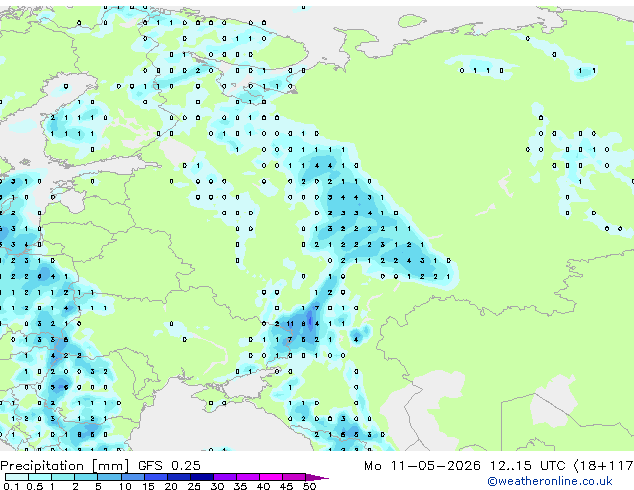Image resolution: width=634 pixels, height=490 pixels.
Task: Click legend value label '0.5'
Action: click(35, 486)
